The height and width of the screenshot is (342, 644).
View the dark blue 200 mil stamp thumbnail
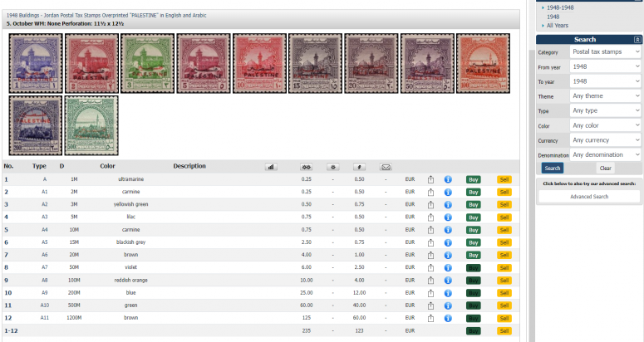click(36, 125)
